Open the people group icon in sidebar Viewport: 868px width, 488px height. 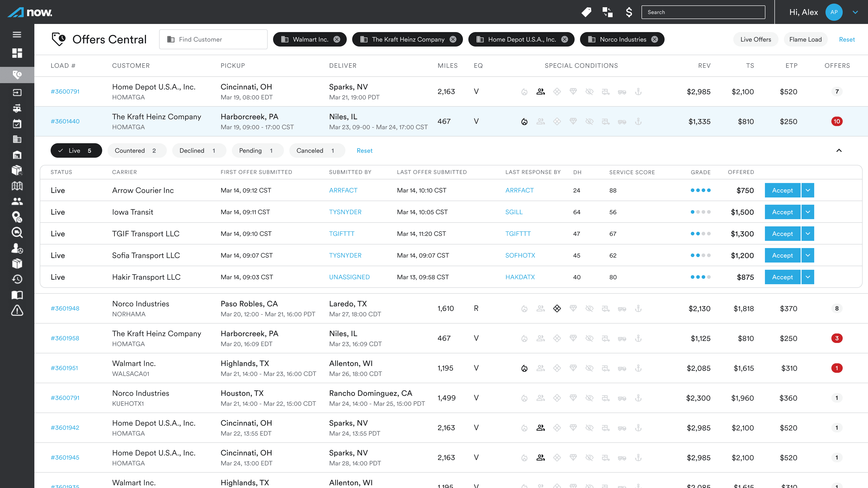pos(17,201)
